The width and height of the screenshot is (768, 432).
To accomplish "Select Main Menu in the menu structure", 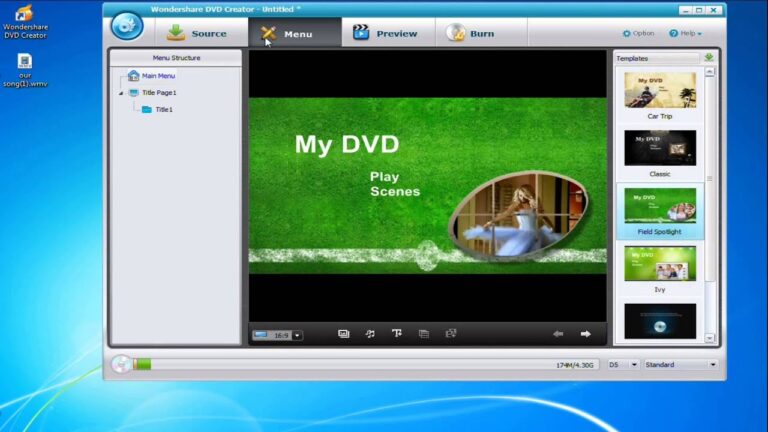I will click(x=158, y=76).
